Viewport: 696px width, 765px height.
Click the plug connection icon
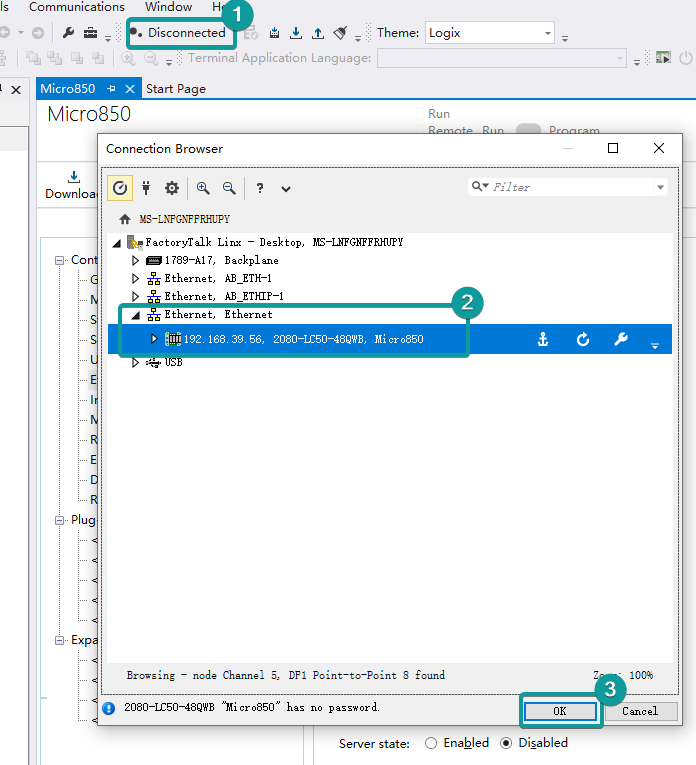point(146,188)
